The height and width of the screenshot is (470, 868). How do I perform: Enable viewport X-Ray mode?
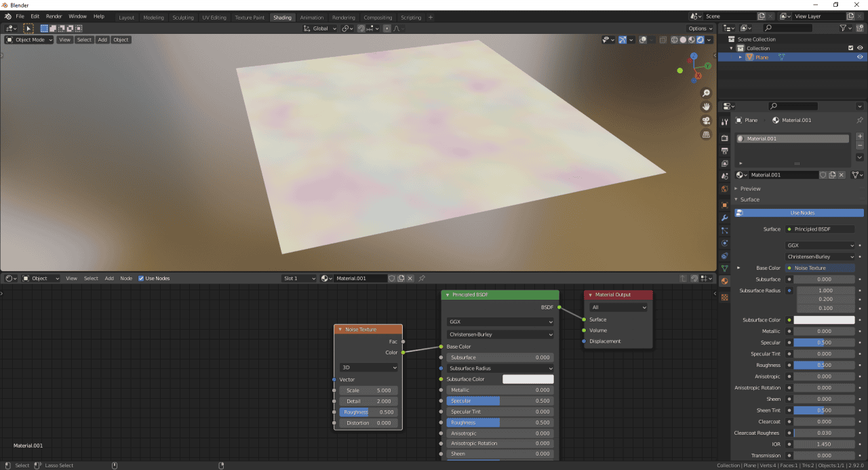pyautogui.click(x=662, y=40)
